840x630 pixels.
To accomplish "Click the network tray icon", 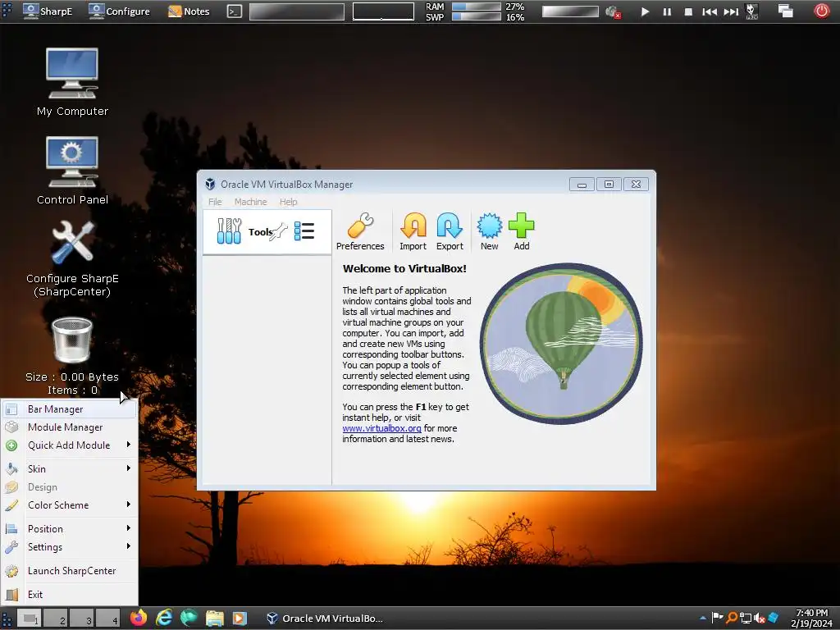I will pyautogui.click(x=745, y=619).
